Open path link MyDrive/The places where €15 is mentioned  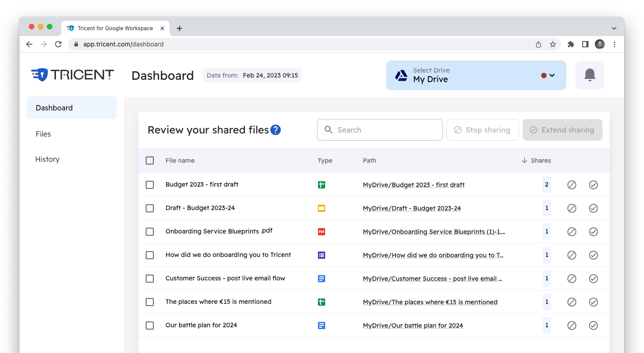430,302
